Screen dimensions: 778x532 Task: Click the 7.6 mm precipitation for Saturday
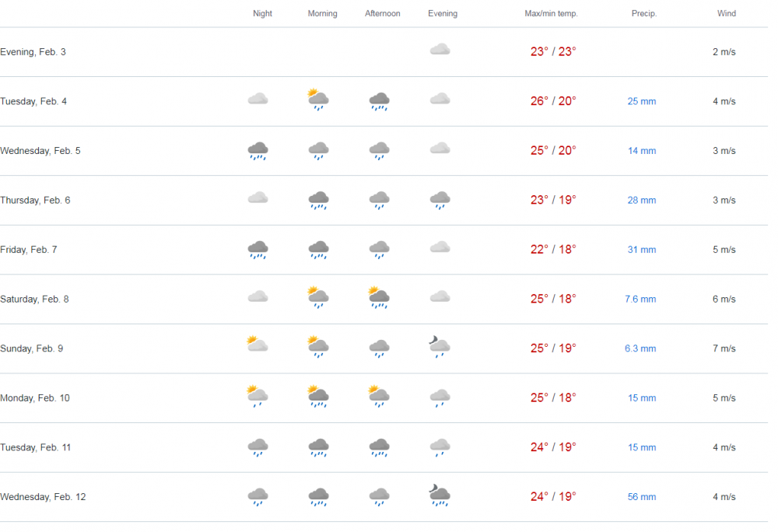pyautogui.click(x=641, y=299)
